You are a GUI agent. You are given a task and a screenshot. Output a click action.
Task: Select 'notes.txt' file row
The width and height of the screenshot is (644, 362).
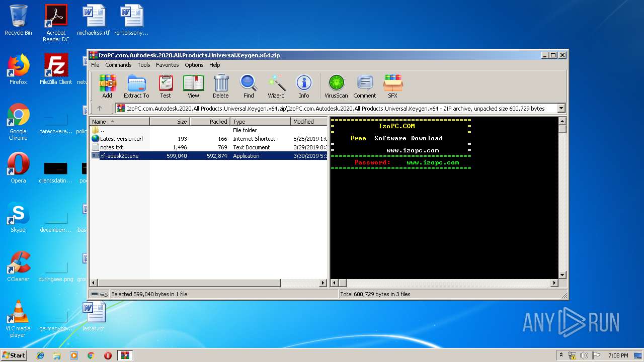pos(208,147)
